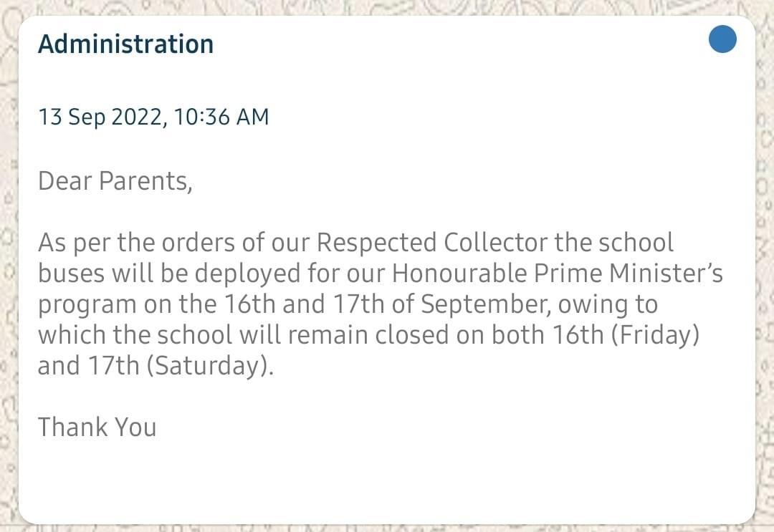Open the Administration sender name
The image size is (774, 532).
[x=125, y=44]
